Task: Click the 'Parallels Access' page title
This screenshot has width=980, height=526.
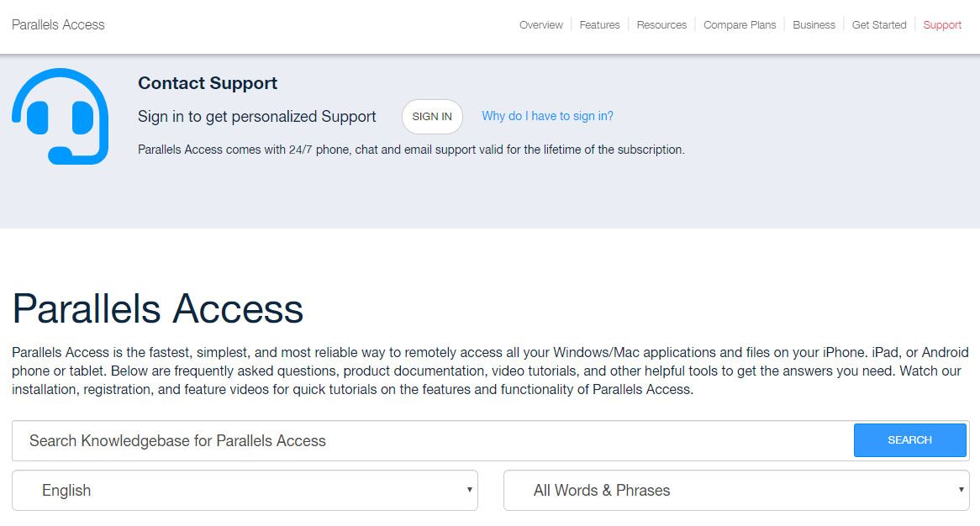Action: click(156, 309)
